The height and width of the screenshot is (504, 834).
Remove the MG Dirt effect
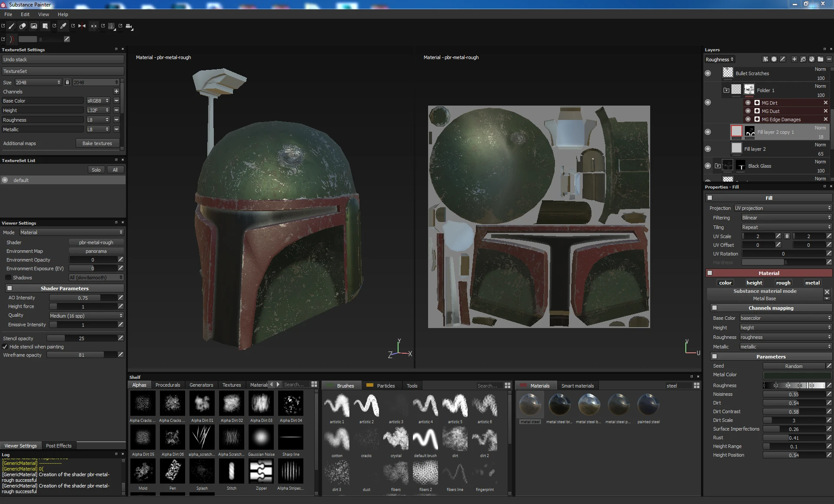[826, 103]
